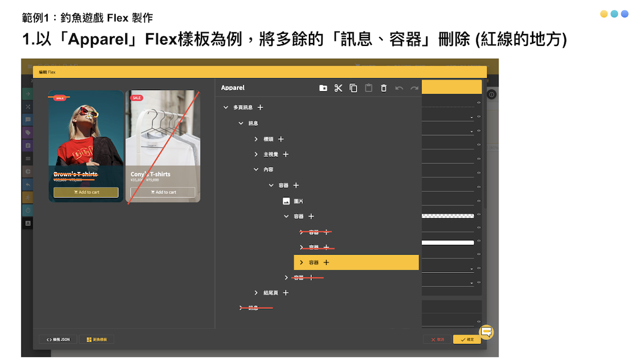Add an element to 標頭 with plus icon
644x362 pixels.
click(x=281, y=140)
